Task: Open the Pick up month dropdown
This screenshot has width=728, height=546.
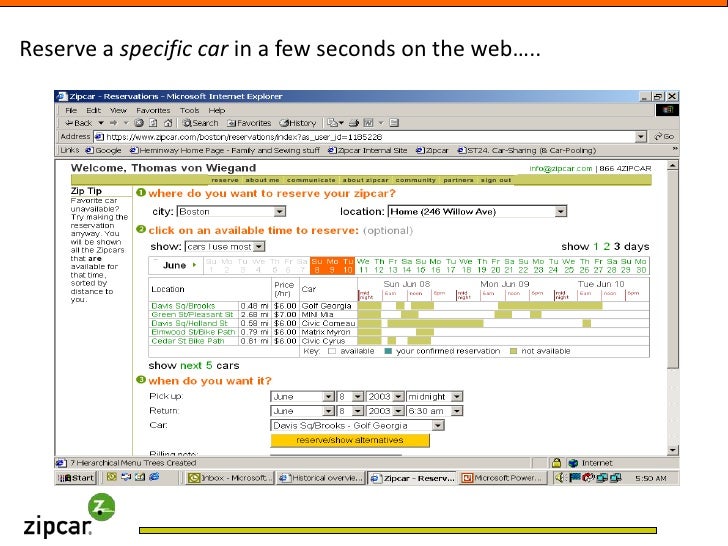Action: (302, 396)
